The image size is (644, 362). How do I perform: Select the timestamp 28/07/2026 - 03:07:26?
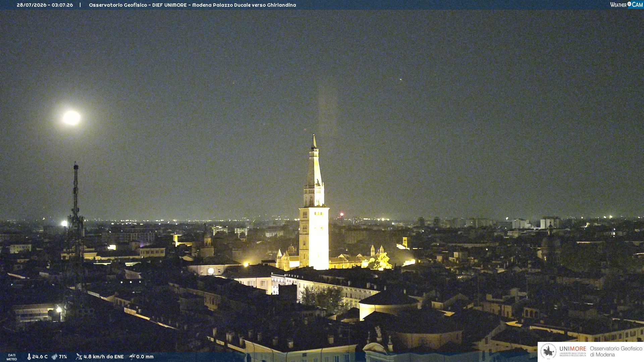pos(45,5)
